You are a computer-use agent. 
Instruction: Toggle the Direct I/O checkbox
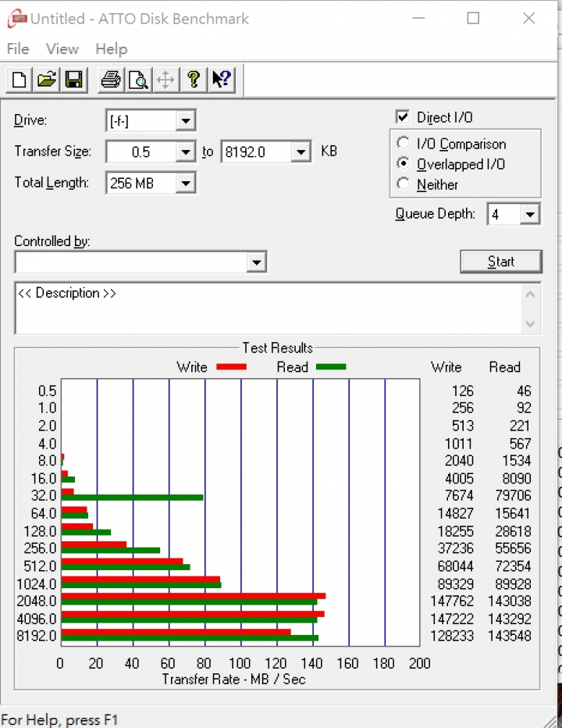(x=403, y=116)
